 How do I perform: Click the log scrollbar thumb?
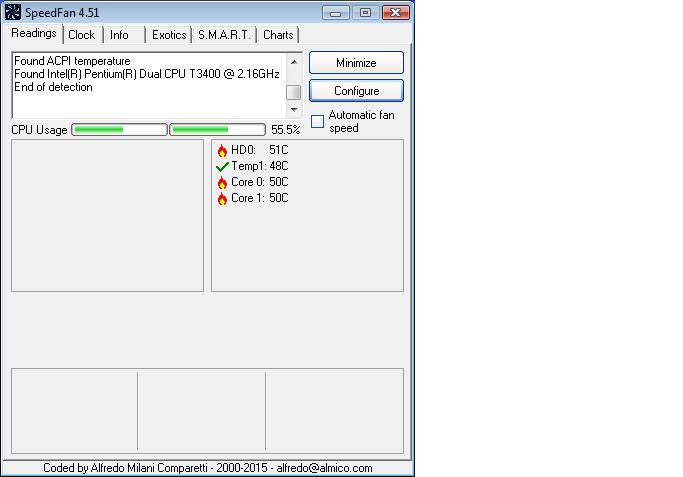point(294,92)
